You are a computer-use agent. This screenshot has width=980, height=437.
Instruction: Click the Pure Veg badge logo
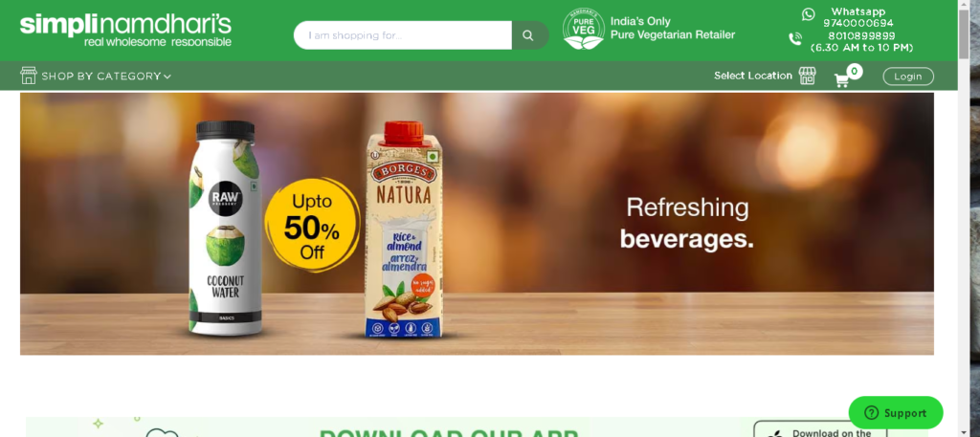point(583,29)
